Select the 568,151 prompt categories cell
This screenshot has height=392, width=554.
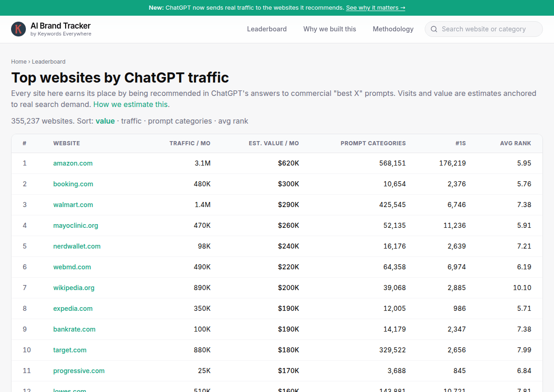[392, 163]
